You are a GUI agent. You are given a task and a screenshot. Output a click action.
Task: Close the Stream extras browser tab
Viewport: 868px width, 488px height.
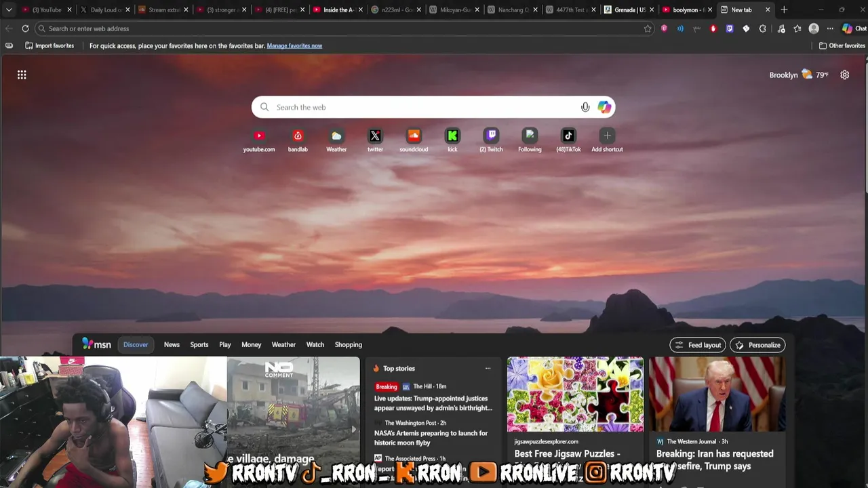click(186, 9)
